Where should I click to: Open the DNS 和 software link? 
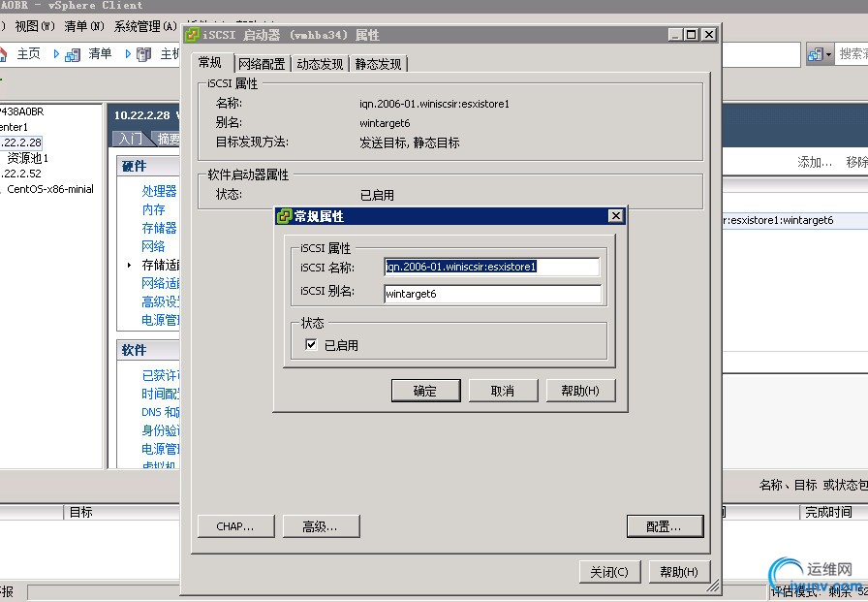click(x=160, y=412)
